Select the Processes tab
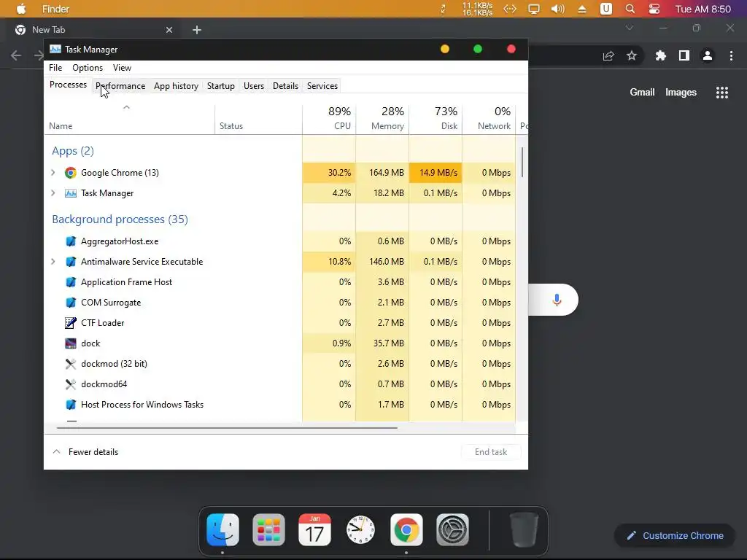The image size is (747, 560). pos(68,85)
